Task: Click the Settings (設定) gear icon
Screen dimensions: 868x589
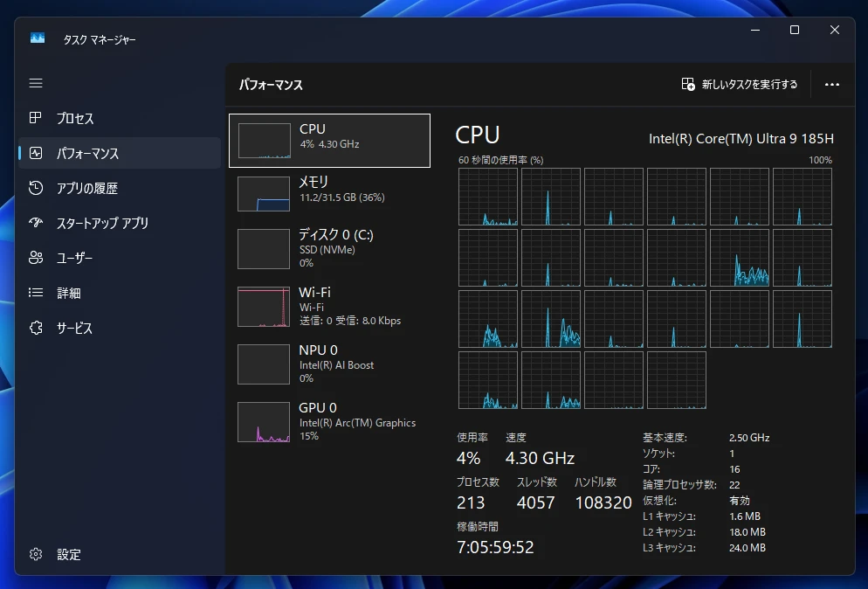Action: point(36,554)
